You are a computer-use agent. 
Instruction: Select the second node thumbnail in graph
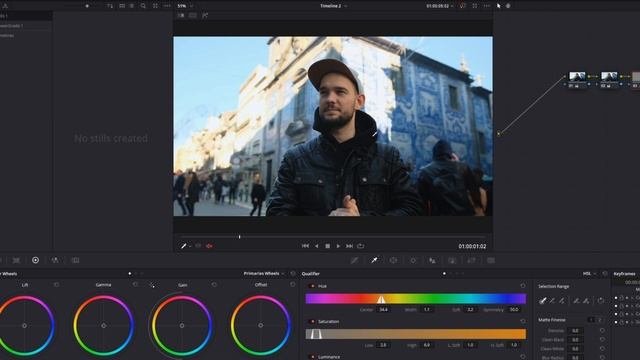609,76
